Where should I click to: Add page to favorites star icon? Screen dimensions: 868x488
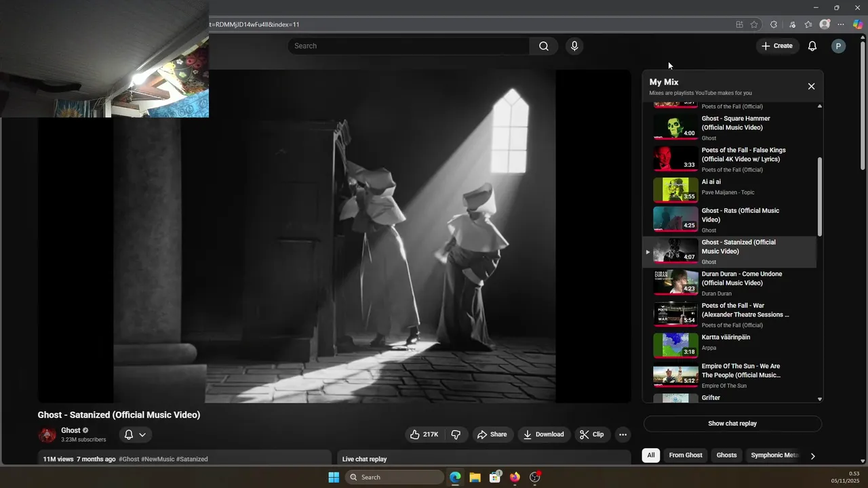point(754,24)
